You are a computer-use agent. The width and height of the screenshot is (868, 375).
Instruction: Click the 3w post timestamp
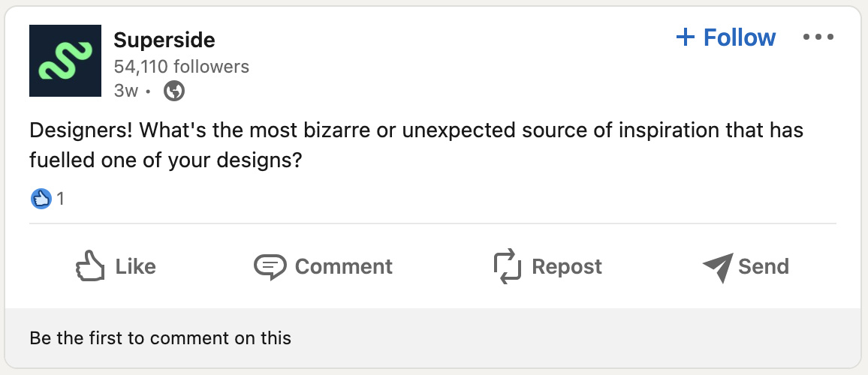click(125, 91)
